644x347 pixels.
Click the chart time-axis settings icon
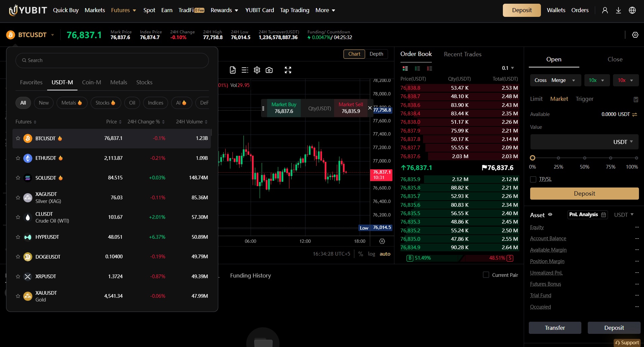pyautogui.click(x=382, y=241)
